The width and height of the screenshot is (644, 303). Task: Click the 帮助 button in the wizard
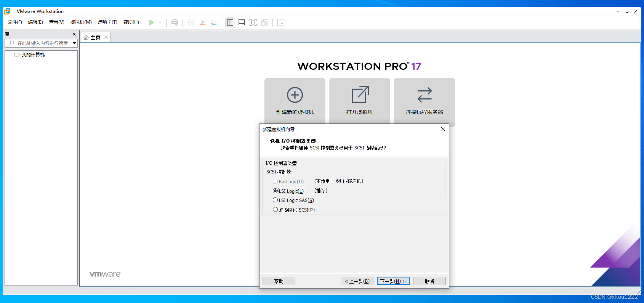coord(279,281)
